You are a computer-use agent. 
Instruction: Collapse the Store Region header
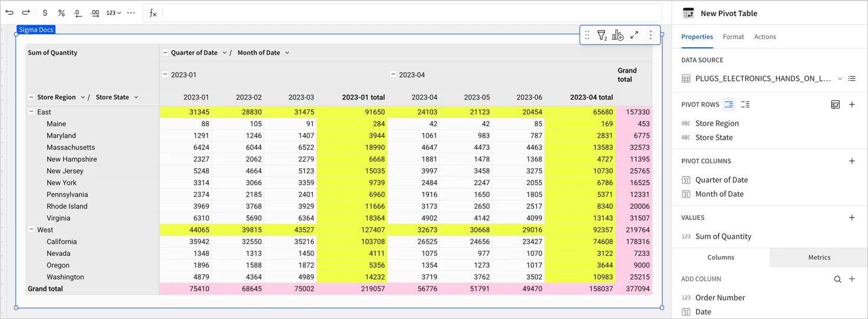coord(31,97)
